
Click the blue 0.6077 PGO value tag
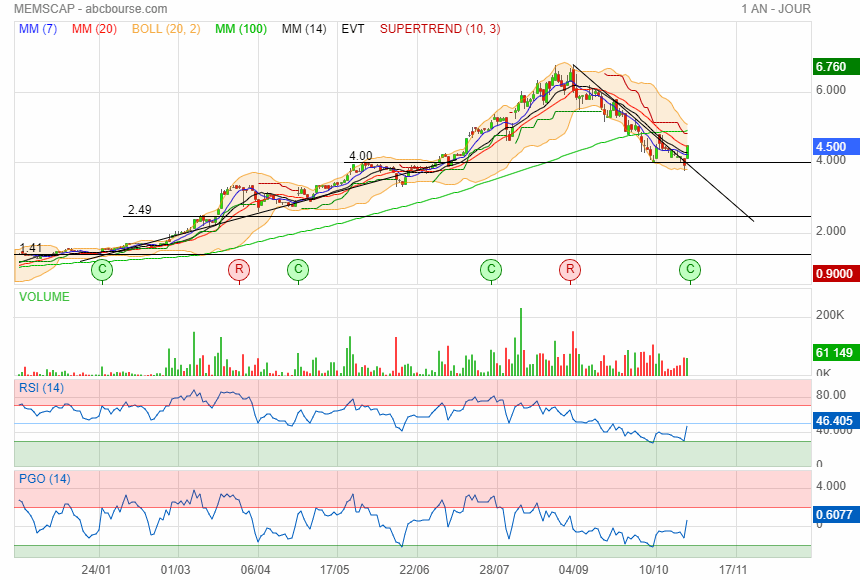(835, 515)
